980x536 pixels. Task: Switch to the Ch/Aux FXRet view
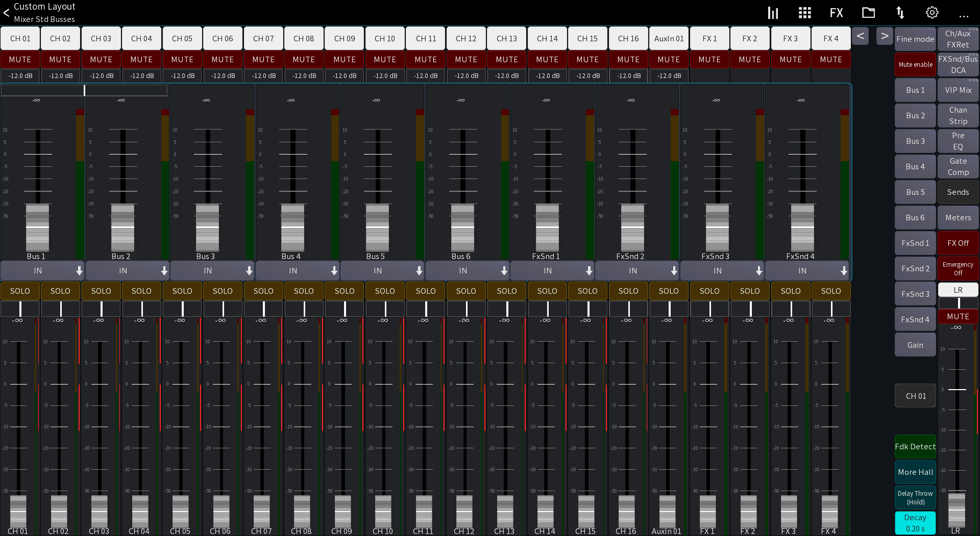(958, 39)
